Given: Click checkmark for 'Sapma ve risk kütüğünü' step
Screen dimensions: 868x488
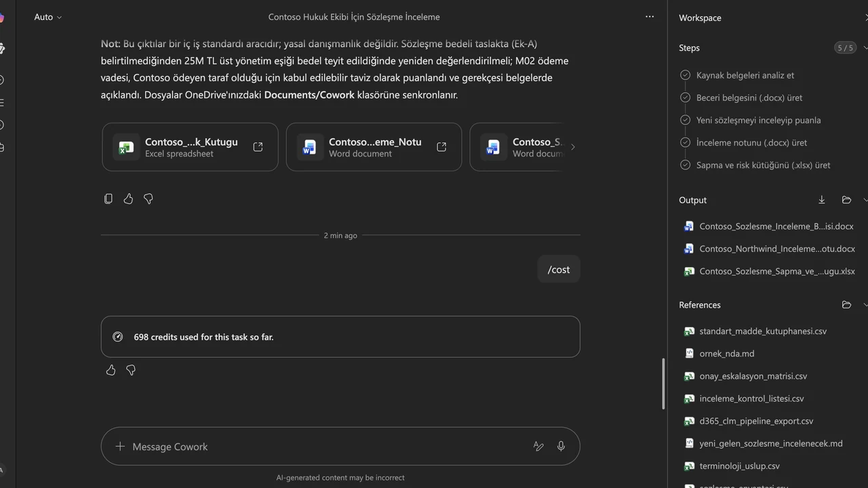Looking at the screenshot, I should 685,165.
